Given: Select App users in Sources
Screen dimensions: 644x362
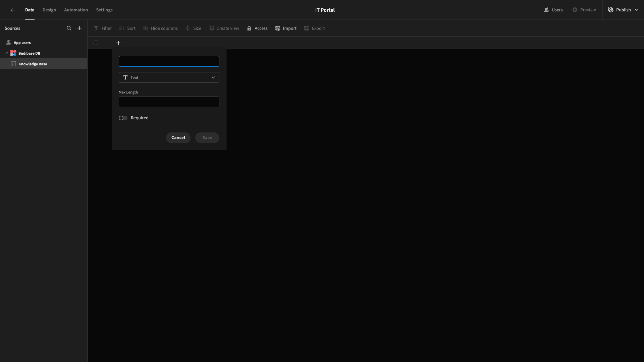Looking at the screenshot, I should (44, 43).
